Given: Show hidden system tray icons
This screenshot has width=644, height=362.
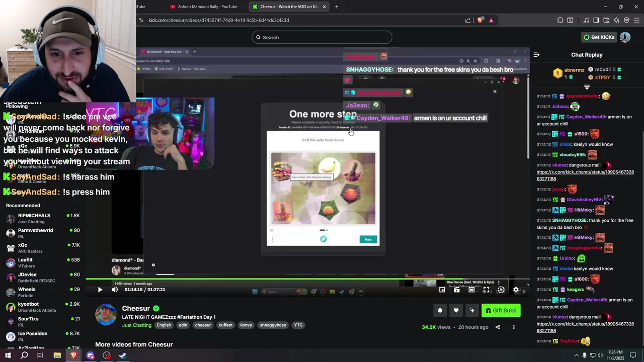Looking at the screenshot, I should pos(576,355).
